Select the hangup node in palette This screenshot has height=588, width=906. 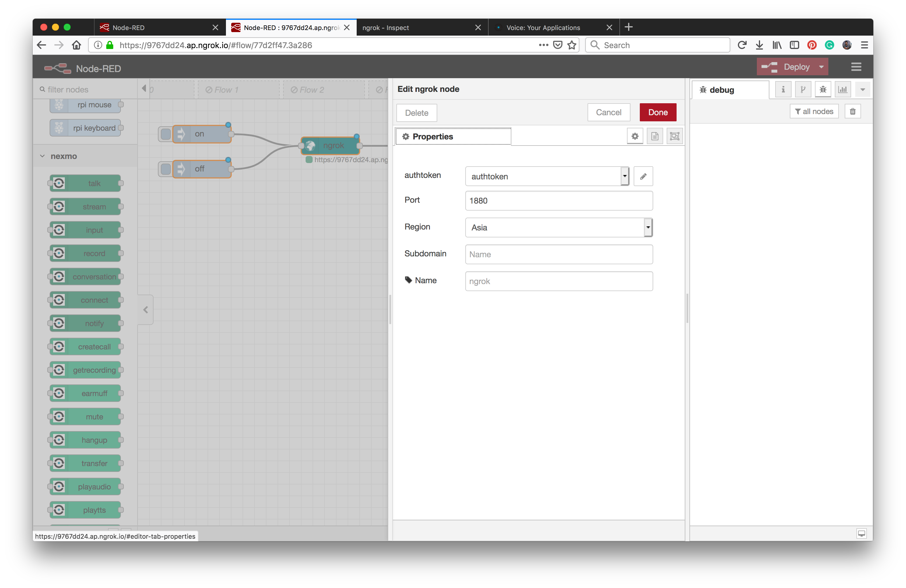[x=85, y=440]
